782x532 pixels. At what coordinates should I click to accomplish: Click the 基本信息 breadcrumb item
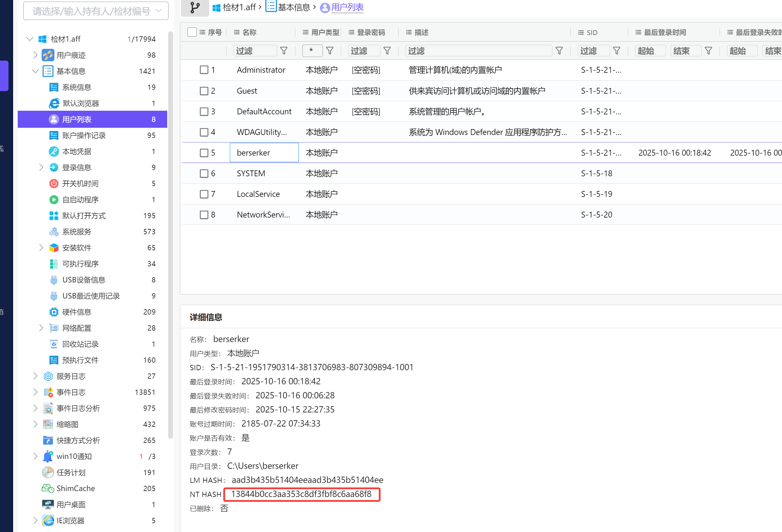(293, 7)
